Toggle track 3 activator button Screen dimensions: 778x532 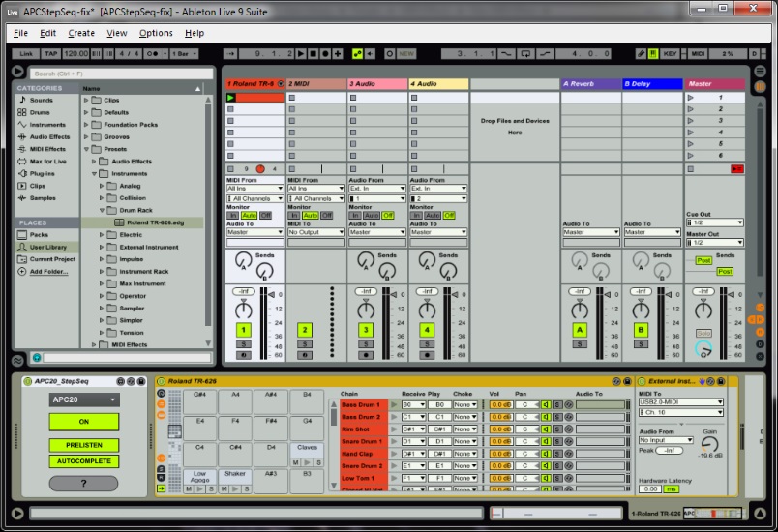click(x=366, y=330)
